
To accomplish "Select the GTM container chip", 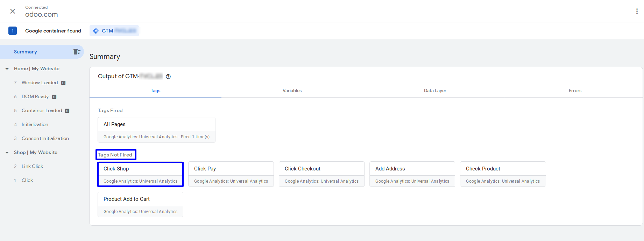I will [114, 31].
